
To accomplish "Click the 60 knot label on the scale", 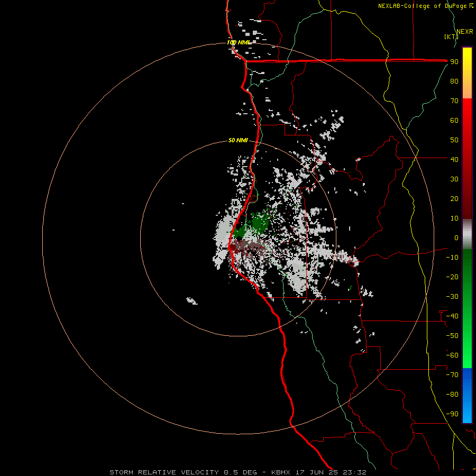I will (x=454, y=120).
